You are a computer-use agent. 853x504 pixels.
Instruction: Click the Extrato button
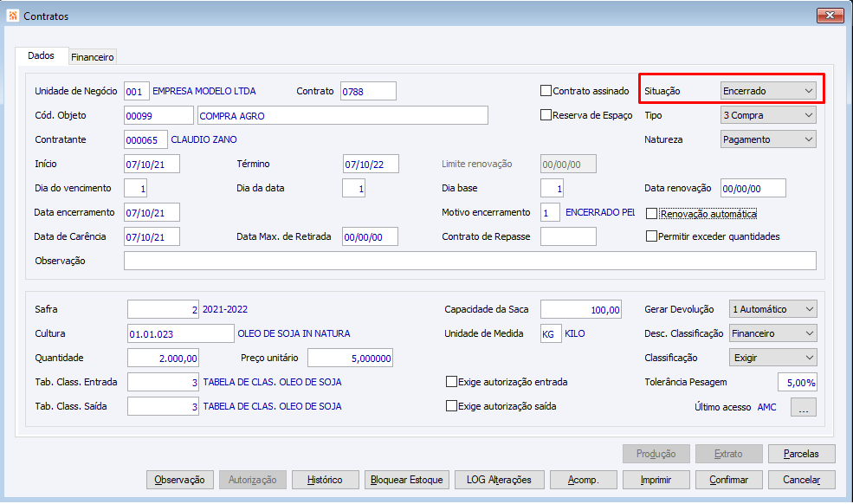(x=729, y=454)
